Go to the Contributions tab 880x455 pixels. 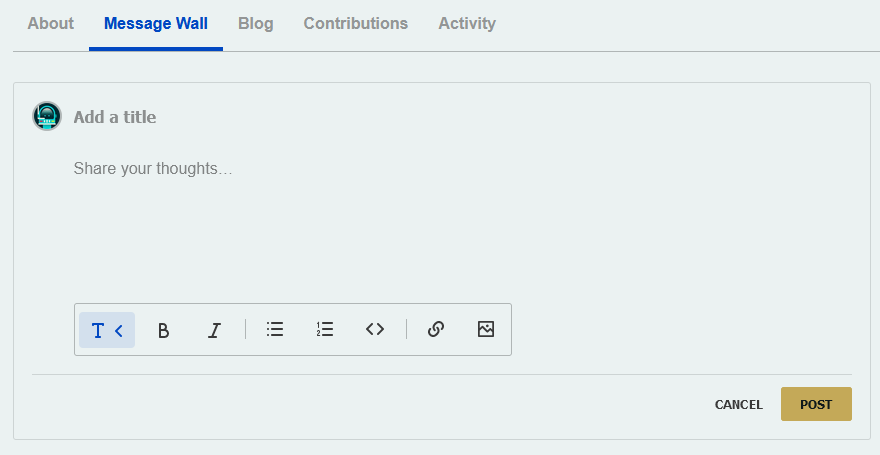coord(356,23)
